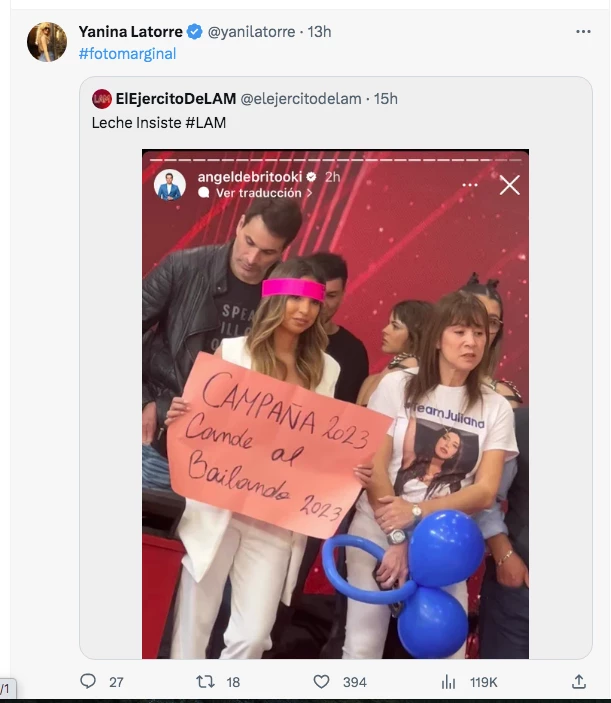Open the views analytics bar icon
The height and width of the screenshot is (703, 611).
tap(448, 682)
